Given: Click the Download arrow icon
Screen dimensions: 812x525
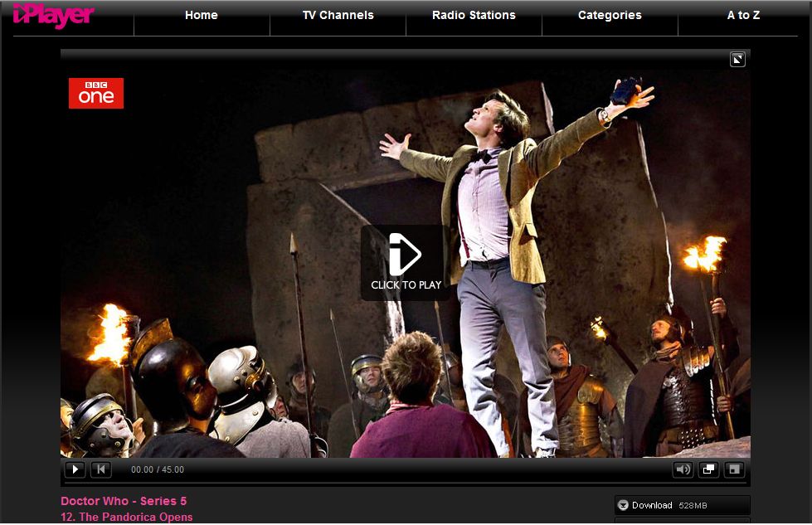Looking at the screenshot, I should pos(623,505).
